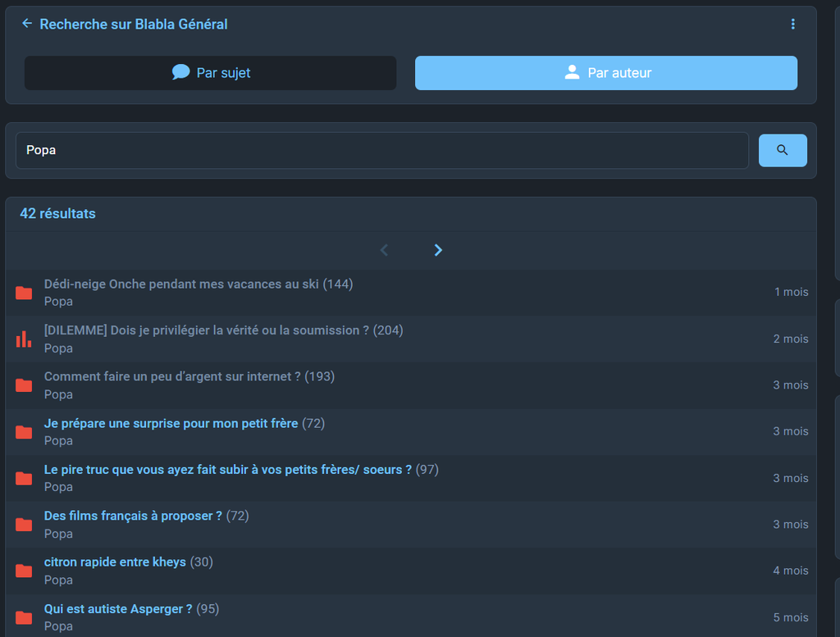
Task: Open topic Dédi-neige Onche pendant mes vacances
Action: pyautogui.click(x=181, y=284)
